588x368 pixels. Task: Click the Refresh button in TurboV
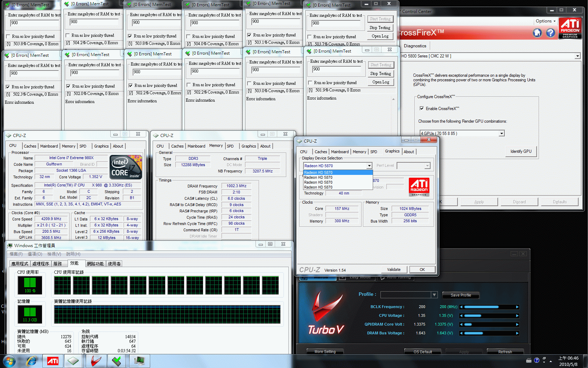point(505,352)
